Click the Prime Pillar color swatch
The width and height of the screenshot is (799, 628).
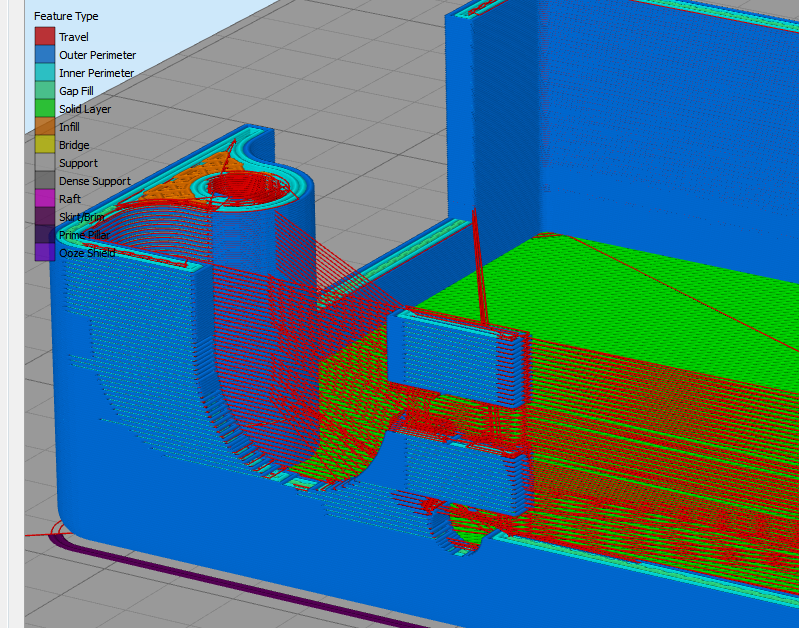coord(44,235)
